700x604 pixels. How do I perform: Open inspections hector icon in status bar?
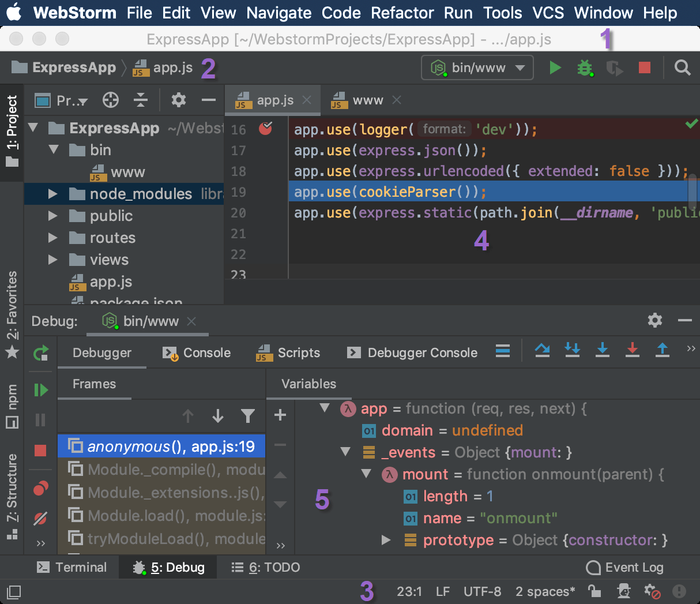[x=623, y=591]
